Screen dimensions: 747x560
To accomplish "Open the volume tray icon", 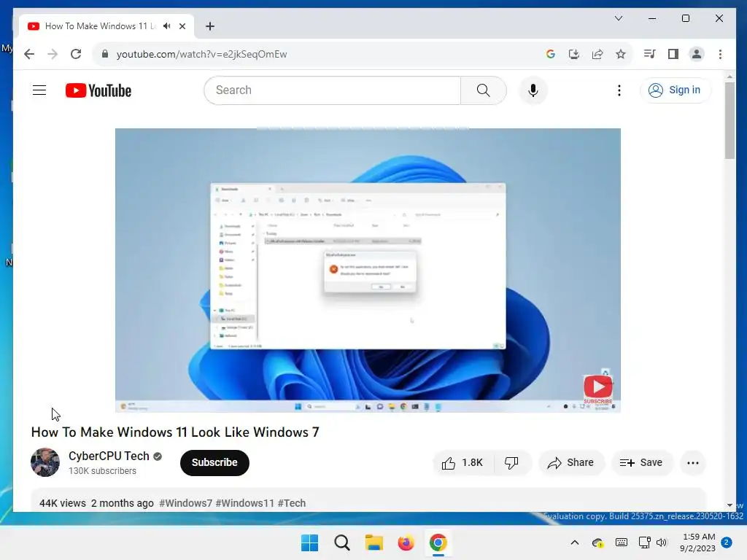I will pyautogui.click(x=661, y=542).
